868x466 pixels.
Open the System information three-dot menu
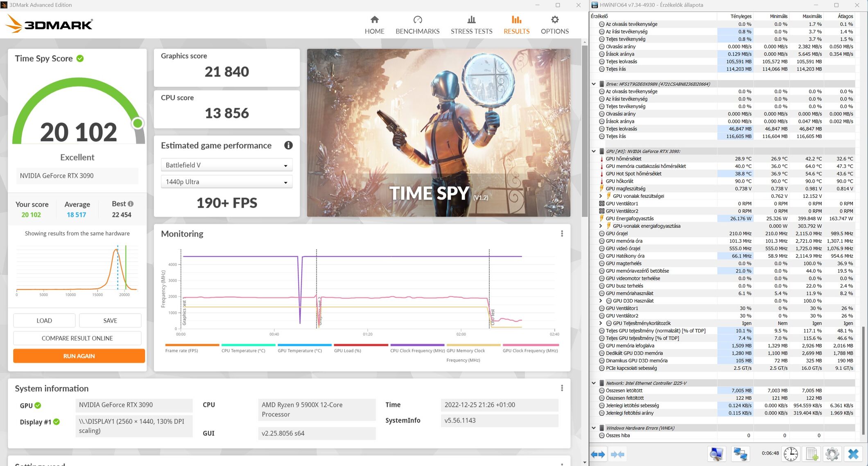[562, 388]
